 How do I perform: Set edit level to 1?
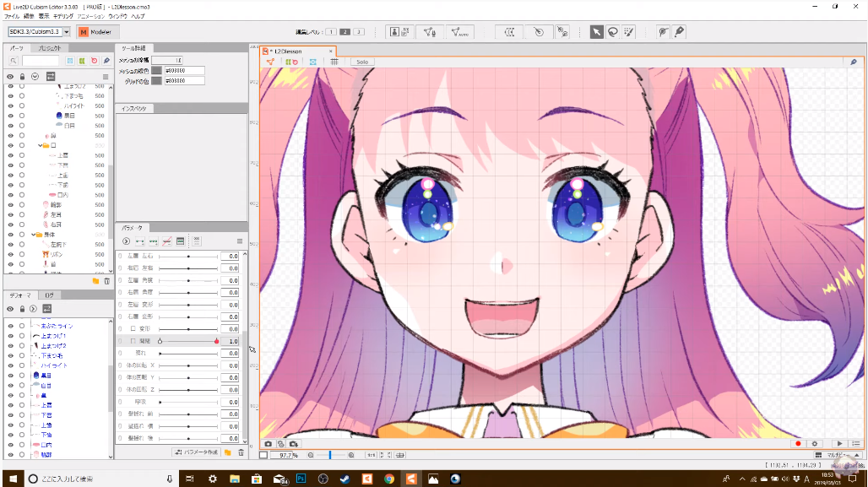click(331, 32)
